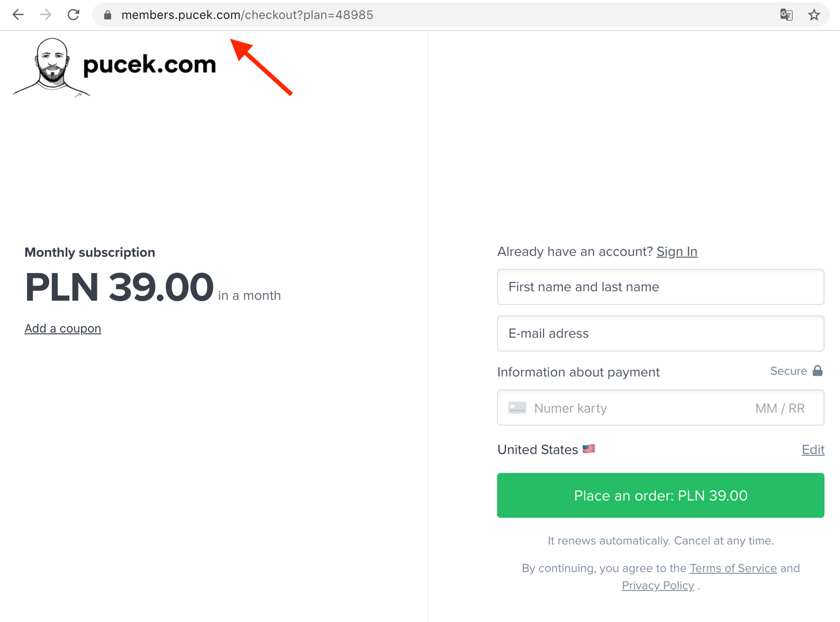Viewport: 840px width, 622px height.
Task: Click the forward navigation arrow
Action: pos(46,15)
